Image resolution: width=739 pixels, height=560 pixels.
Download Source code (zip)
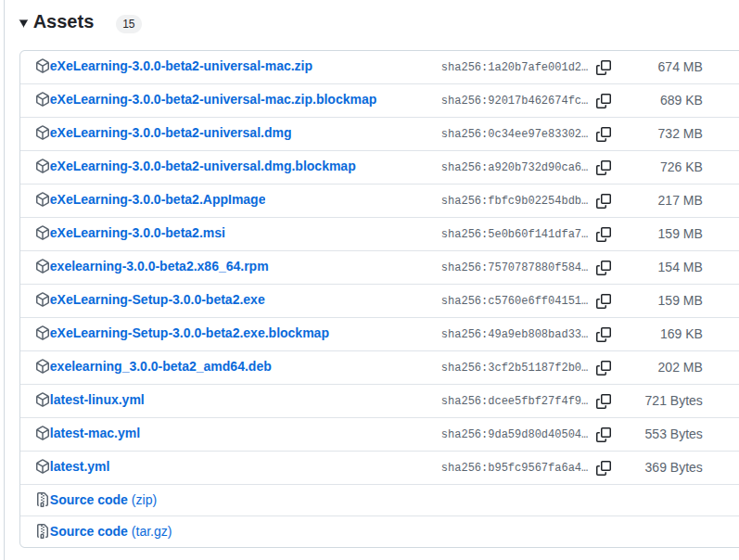pos(103,500)
